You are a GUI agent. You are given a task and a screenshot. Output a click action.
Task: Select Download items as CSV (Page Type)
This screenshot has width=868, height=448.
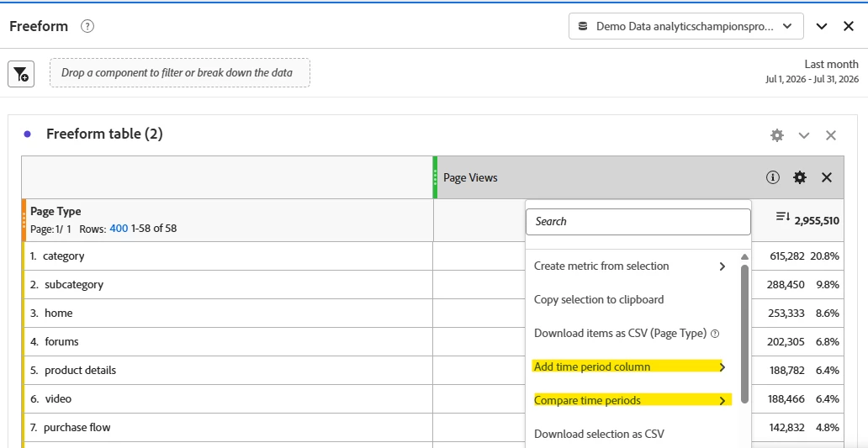point(620,334)
